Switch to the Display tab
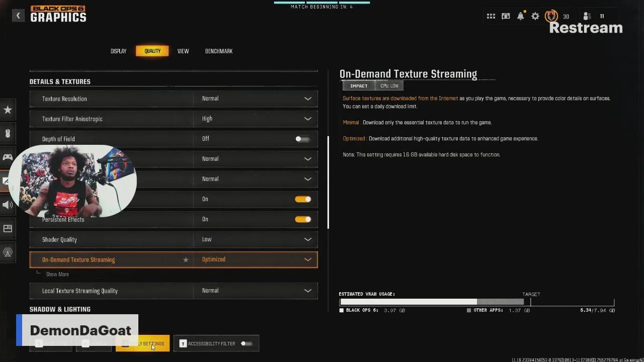 (x=119, y=51)
